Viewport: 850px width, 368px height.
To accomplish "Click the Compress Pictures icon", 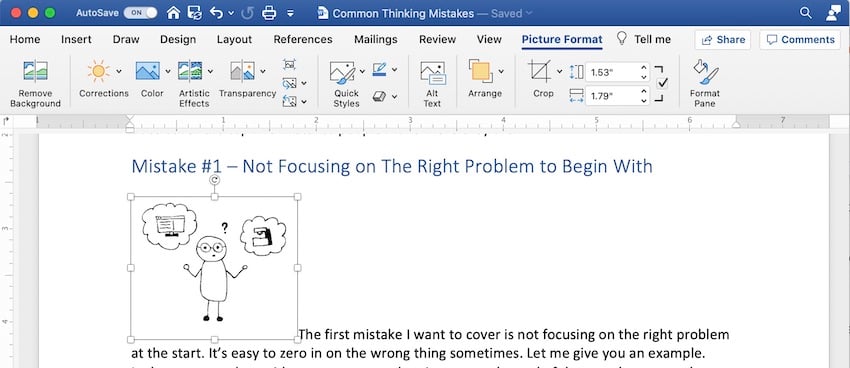I will [289, 64].
